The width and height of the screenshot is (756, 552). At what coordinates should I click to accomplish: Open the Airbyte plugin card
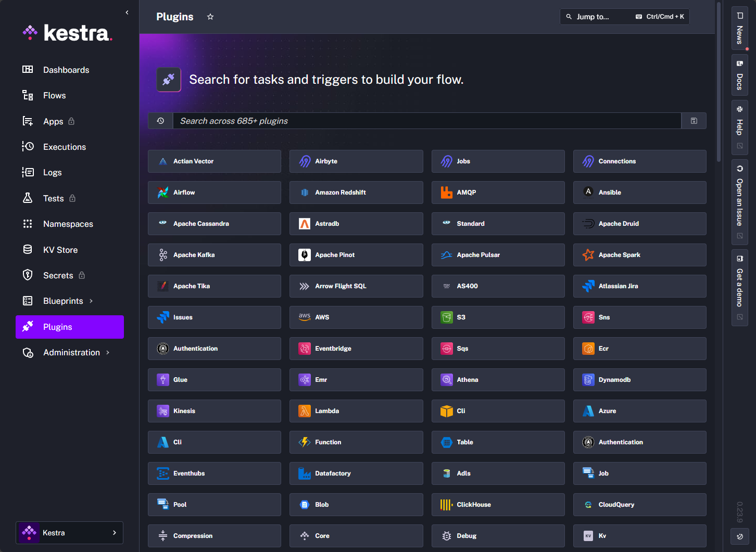[356, 161]
